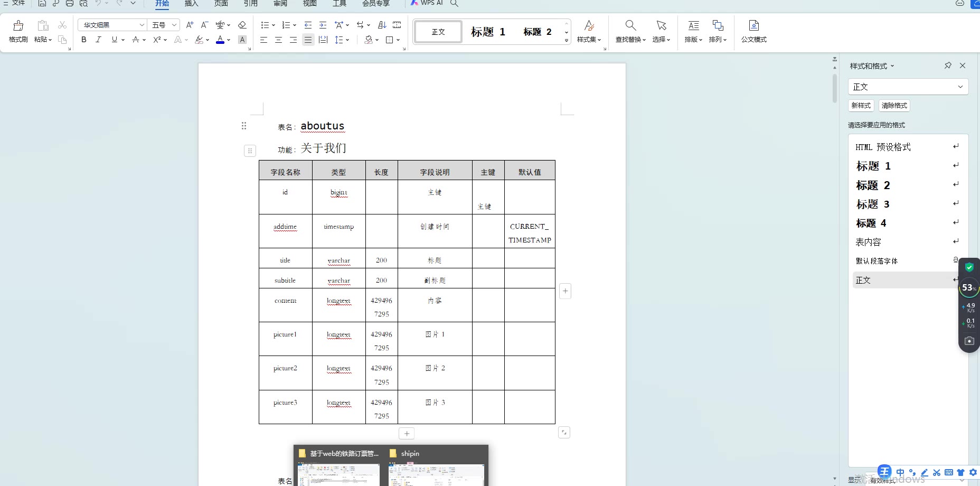Viewport: 980px width, 486px height.
Task: Expand the 正文 style combo box in side panel
Action: (x=960, y=87)
